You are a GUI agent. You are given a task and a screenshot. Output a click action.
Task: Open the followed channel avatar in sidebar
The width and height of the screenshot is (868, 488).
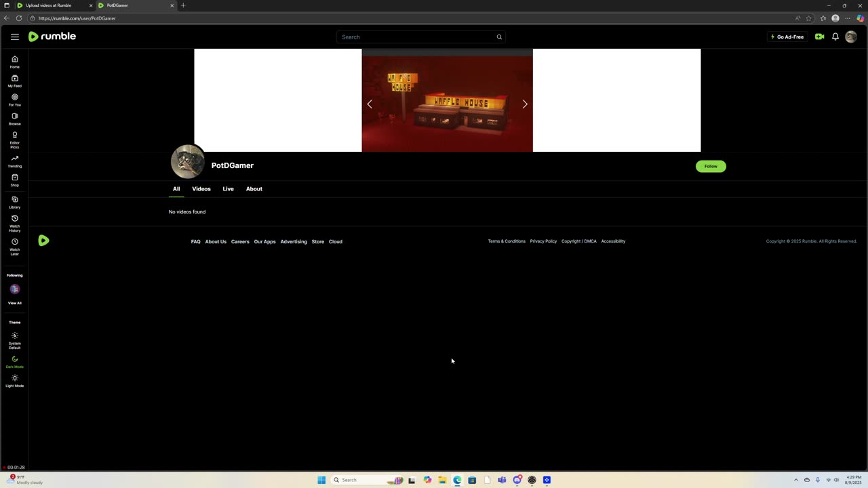click(14, 289)
